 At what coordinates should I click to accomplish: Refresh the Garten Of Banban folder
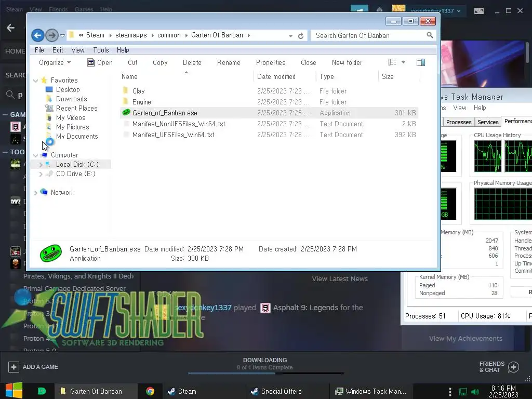pyautogui.click(x=301, y=36)
